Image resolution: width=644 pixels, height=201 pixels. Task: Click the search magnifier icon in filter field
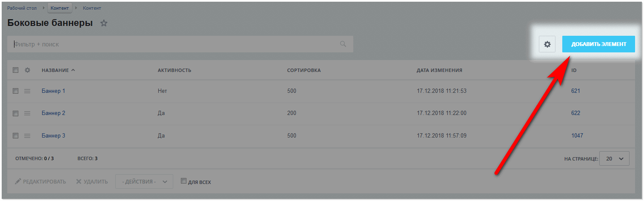pyautogui.click(x=343, y=44)
